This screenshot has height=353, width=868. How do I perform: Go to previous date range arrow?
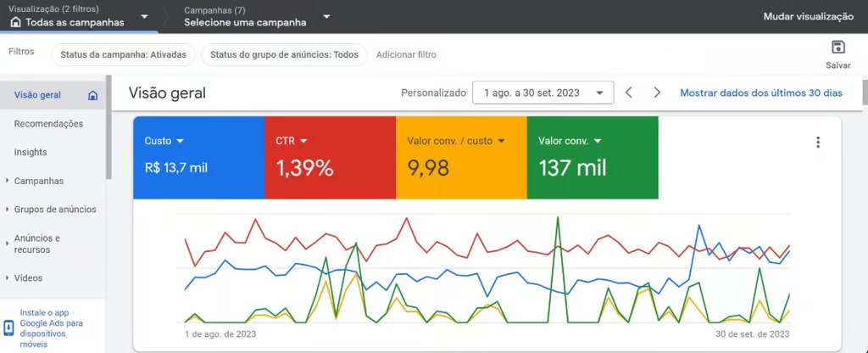(x=628, y=92)
